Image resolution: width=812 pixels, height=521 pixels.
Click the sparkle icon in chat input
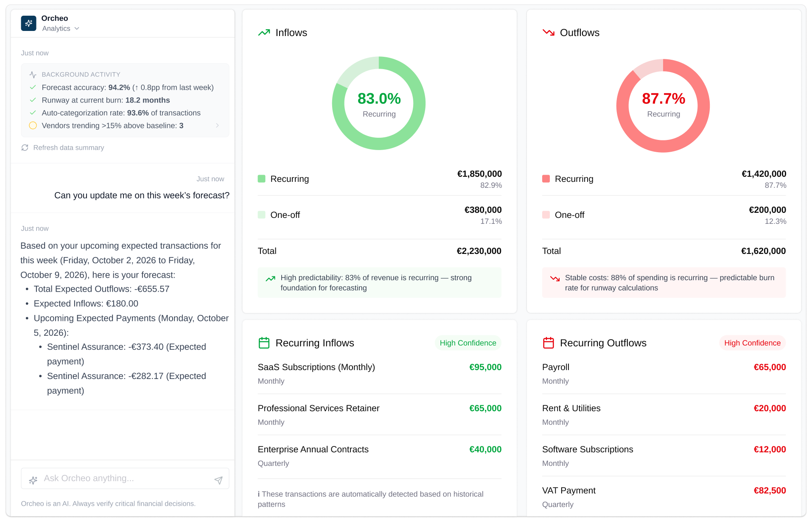click(33, 480)
